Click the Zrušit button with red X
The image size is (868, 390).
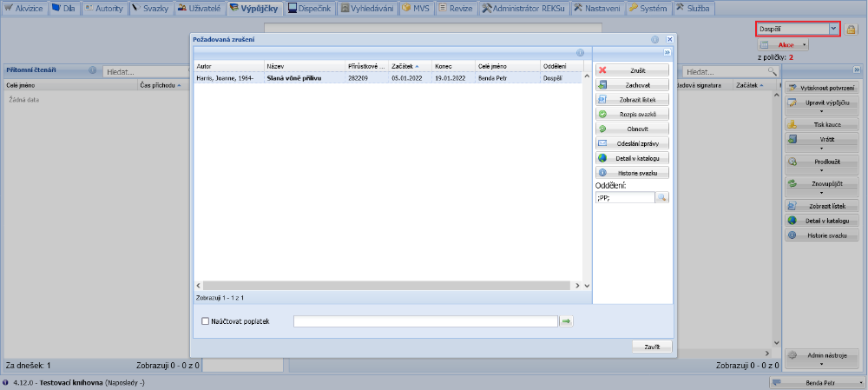click(631, 69)
